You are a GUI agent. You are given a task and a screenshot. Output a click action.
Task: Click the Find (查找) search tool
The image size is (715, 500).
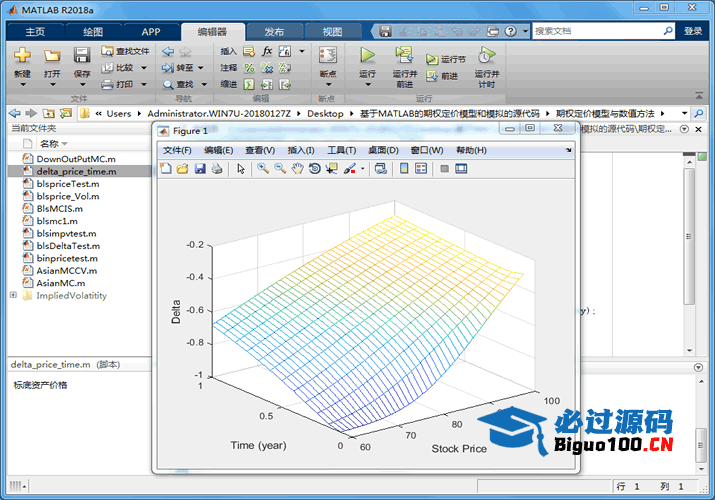point(178,84)
